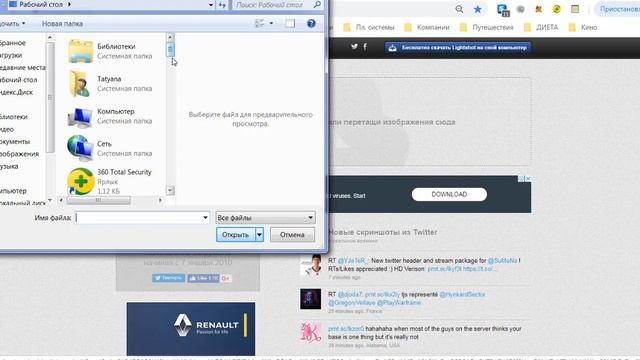Select Документы in navigation pane

pos(15,142)
